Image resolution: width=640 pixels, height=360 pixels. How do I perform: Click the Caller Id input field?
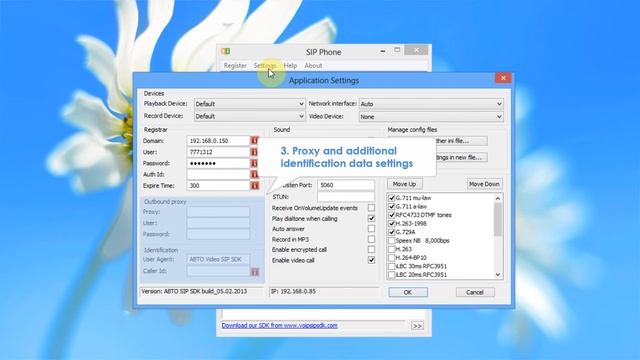[218, 271]
